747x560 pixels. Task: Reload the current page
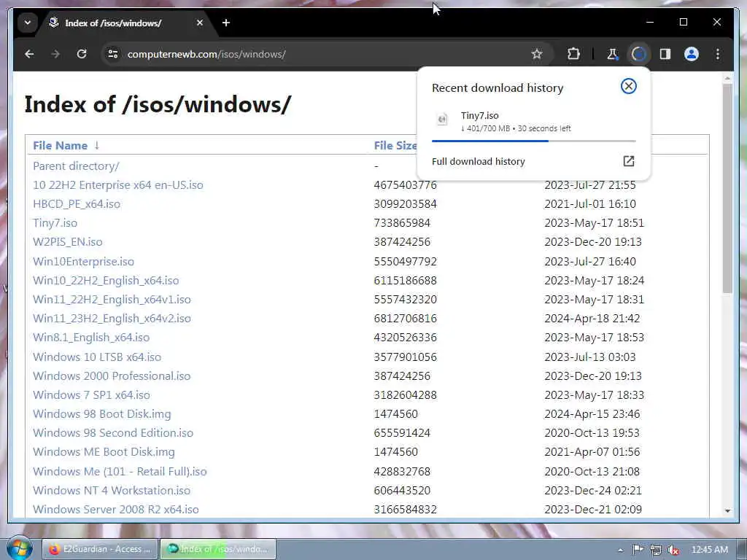[x=82, y=54]
